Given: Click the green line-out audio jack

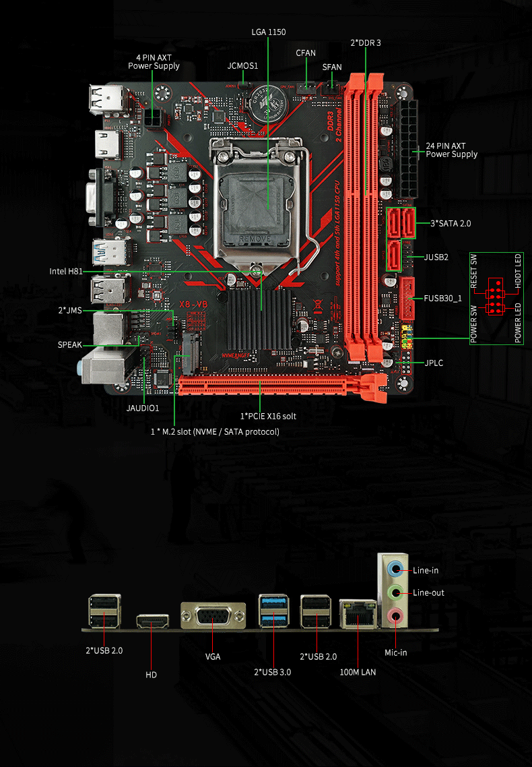Looking at the screenshot, I should (x=395, y=593).
